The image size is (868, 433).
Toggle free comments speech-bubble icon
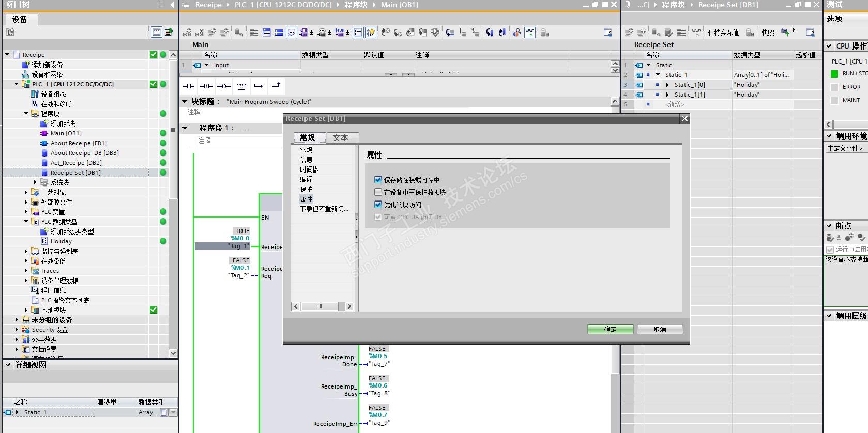tap(292, 33)
